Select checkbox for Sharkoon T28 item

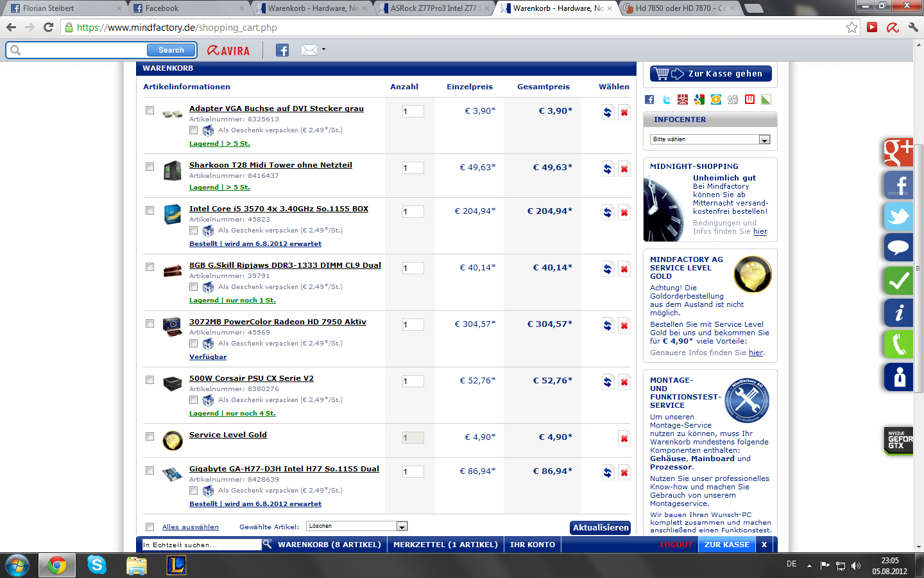150,167
